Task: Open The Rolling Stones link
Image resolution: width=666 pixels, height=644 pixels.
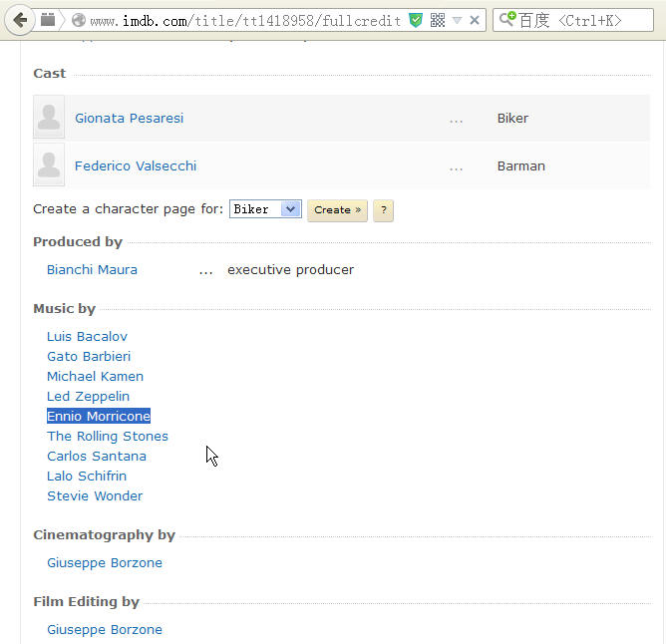Action: (108, 437)
